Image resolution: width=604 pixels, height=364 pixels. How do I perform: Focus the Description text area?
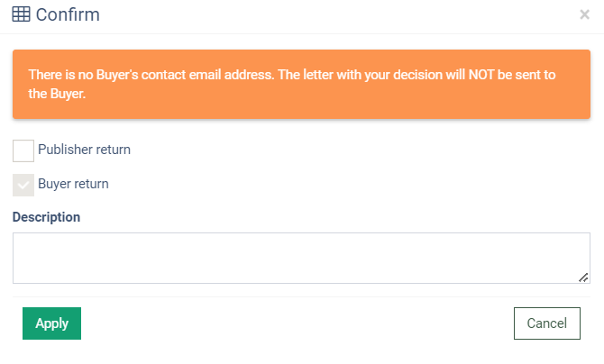point(301,258)
